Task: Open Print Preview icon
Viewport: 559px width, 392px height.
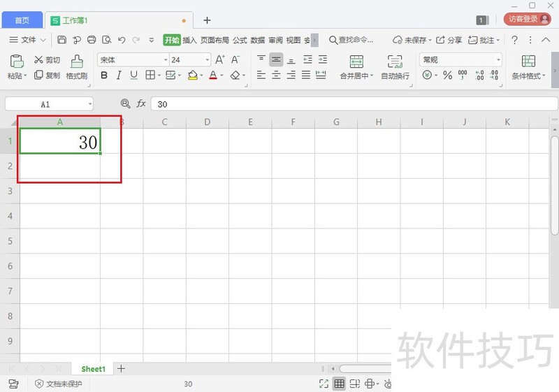Action: coord(107,40)
